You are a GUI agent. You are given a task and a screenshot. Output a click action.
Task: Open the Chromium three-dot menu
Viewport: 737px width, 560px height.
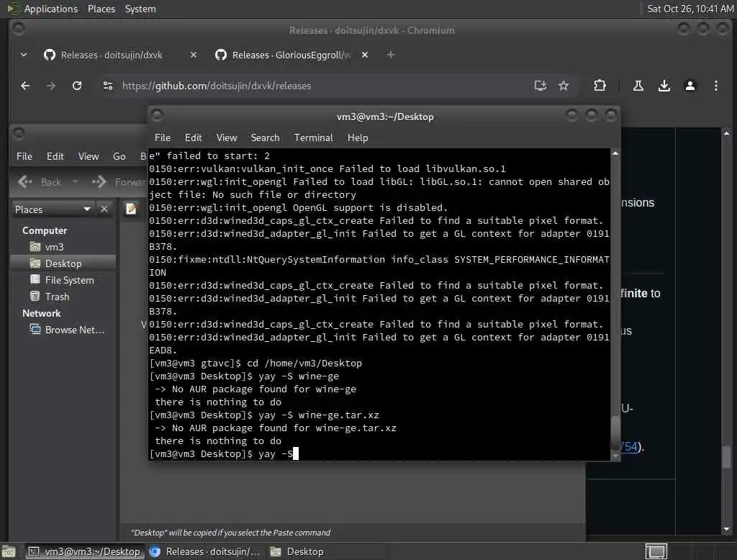(x=716, y=86)
